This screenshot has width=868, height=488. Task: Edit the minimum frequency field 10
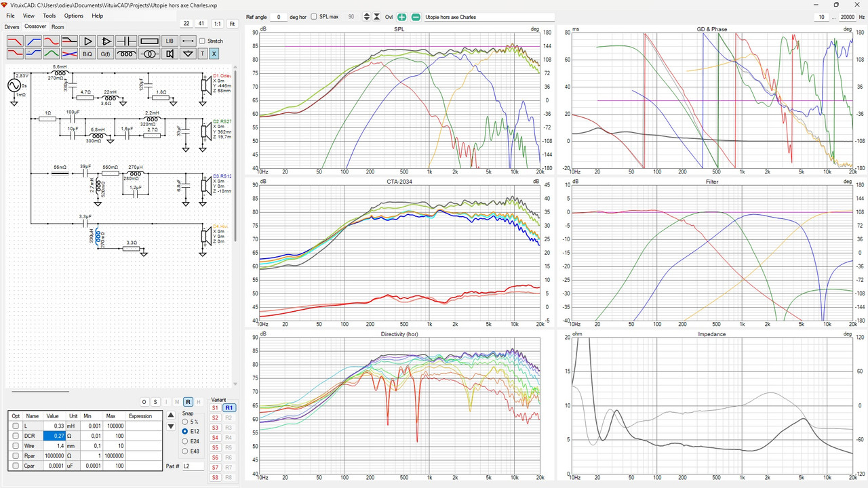[x=821, y=17]
